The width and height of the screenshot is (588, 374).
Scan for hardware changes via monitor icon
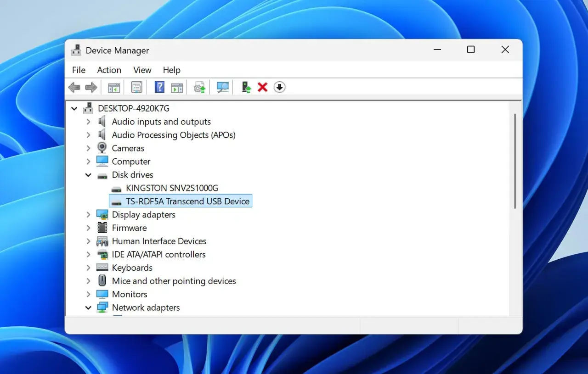coord(222,87)
